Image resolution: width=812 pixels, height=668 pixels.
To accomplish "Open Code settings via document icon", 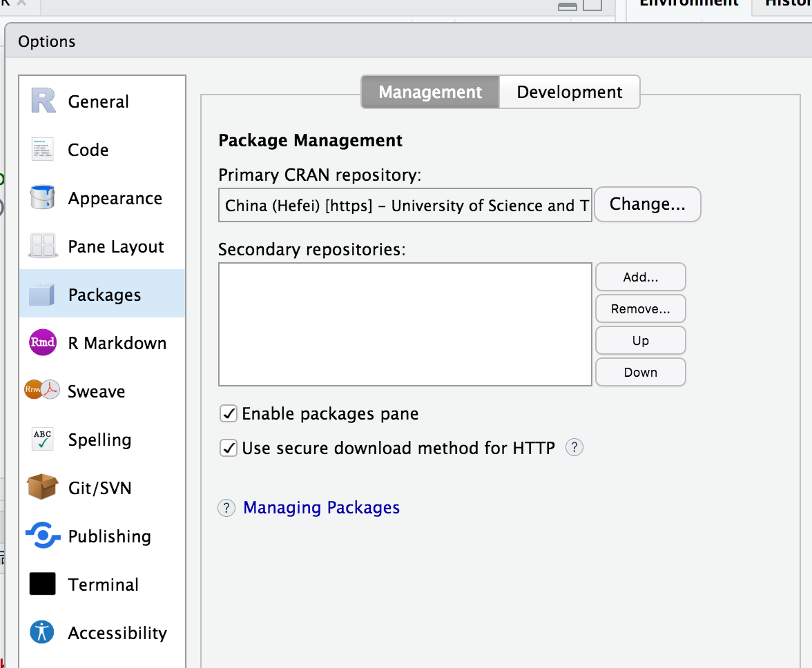I will [x=43, y=150].
